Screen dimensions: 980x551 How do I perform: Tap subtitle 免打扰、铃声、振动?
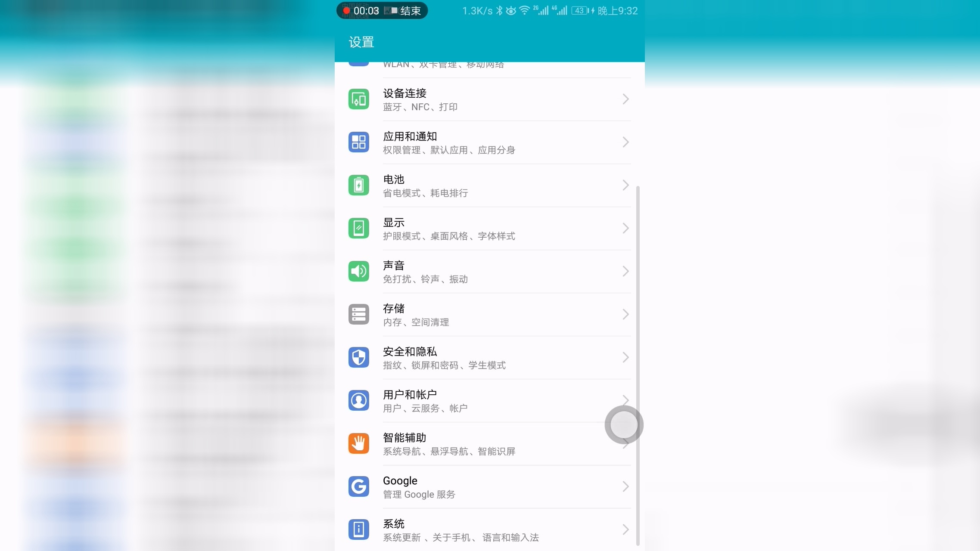425,279
